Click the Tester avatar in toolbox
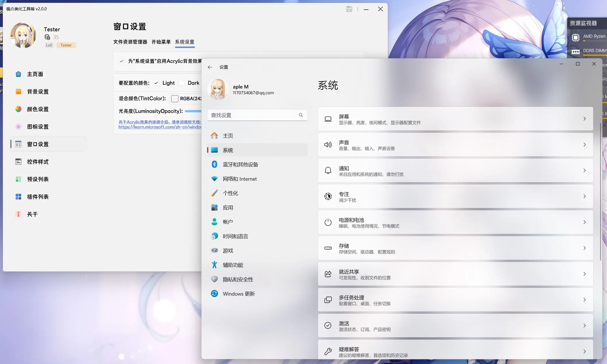Screen dimensions: 607x364 23,35
